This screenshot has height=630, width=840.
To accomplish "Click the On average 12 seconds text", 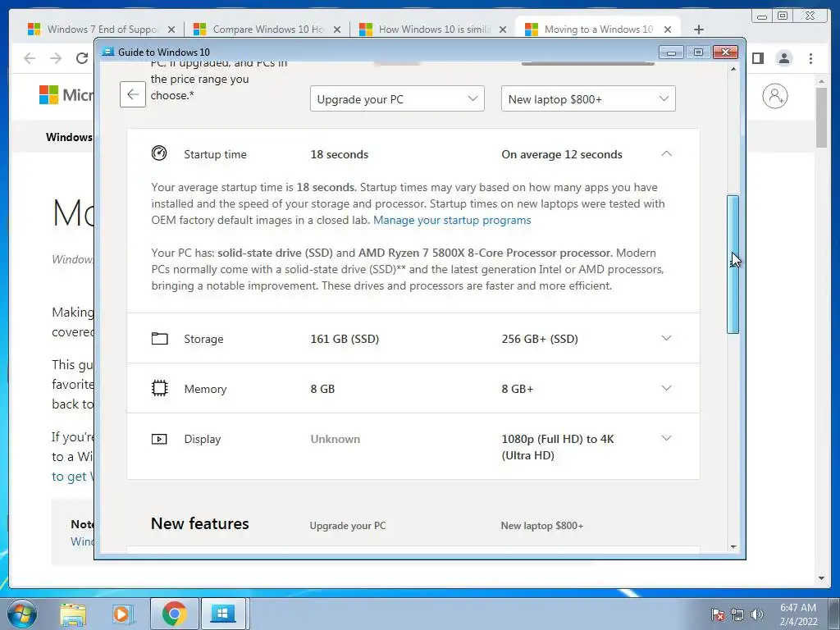I will click(562, 154).
